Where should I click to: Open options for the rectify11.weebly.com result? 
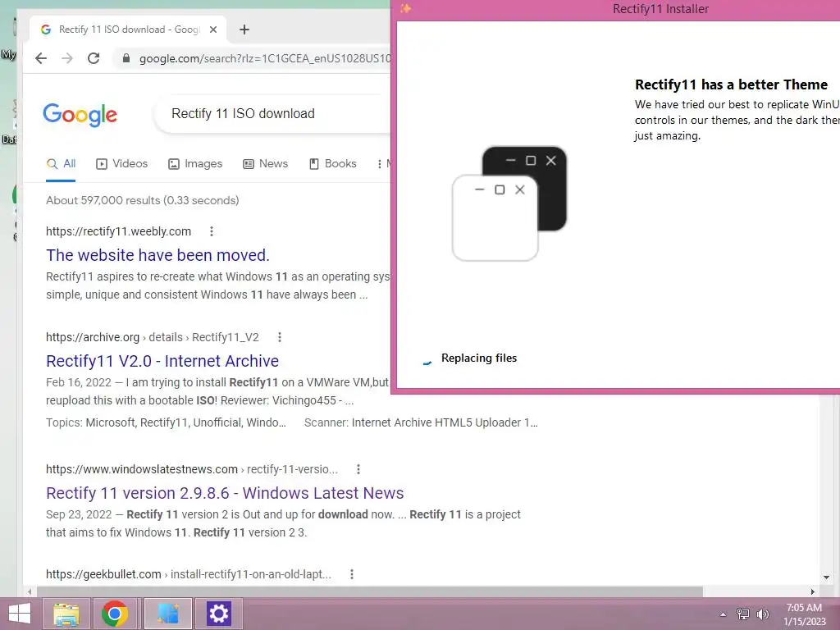[x=212, y=231]
